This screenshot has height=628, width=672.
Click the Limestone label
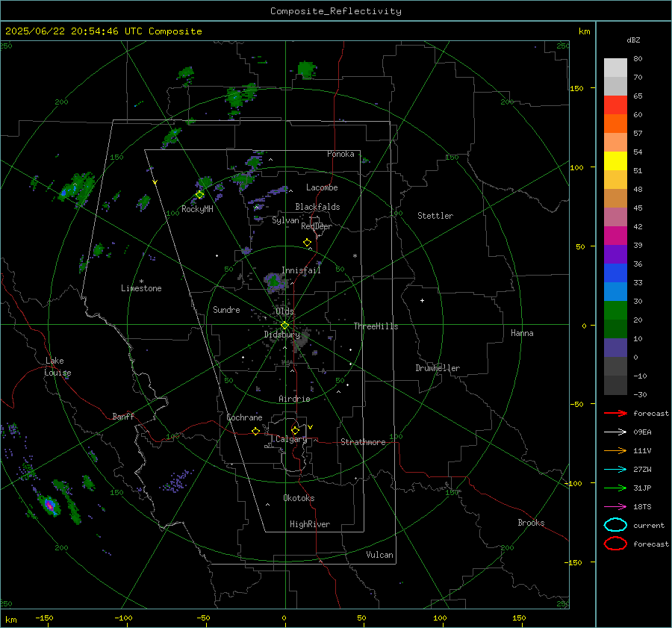(141, 288)
